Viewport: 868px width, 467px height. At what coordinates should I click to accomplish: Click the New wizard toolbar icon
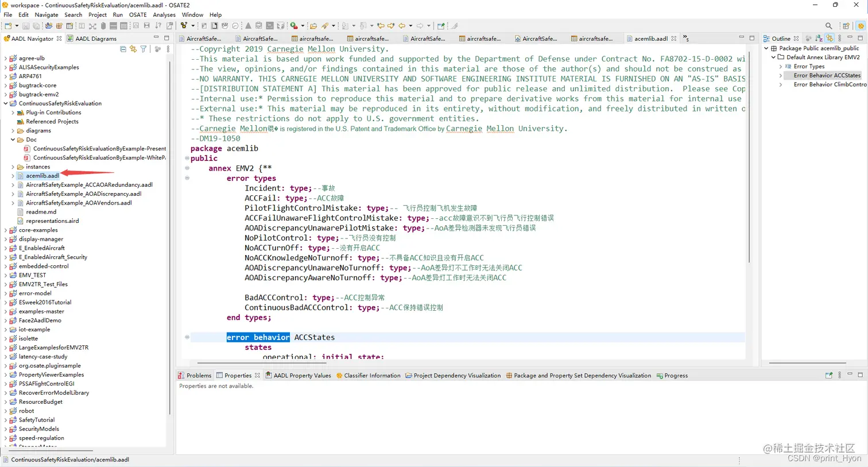coord(8,26)
